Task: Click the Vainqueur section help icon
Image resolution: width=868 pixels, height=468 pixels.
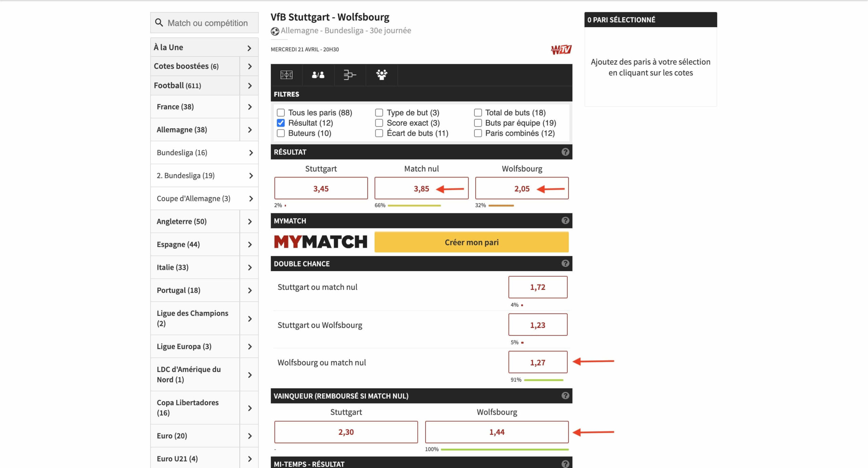Action: click(565, 396)
